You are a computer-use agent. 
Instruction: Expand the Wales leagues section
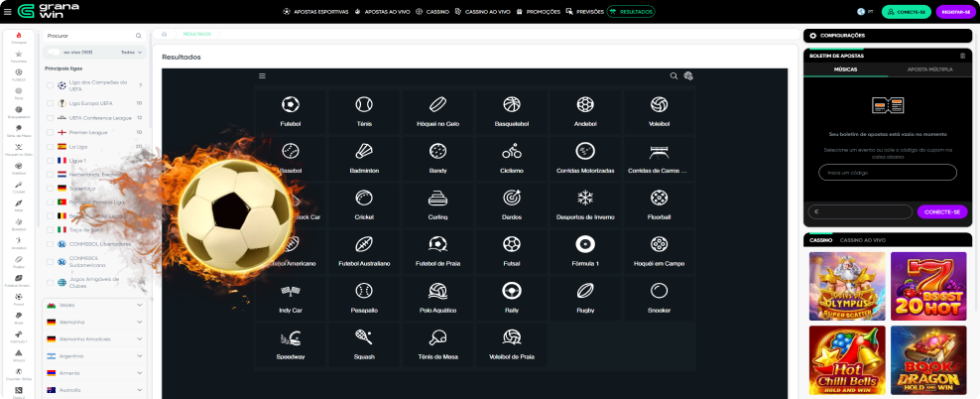[140, 306]
